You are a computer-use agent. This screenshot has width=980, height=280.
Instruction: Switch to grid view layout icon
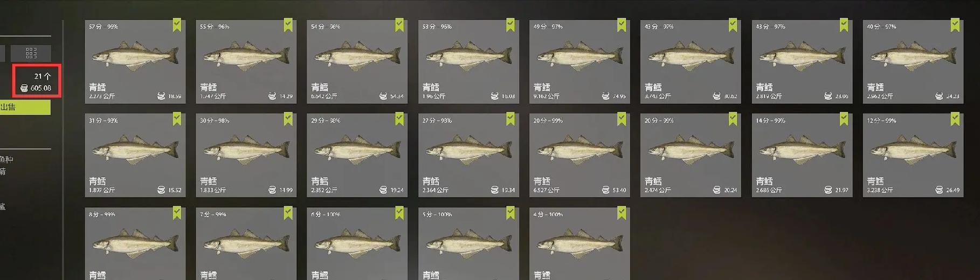31,53
